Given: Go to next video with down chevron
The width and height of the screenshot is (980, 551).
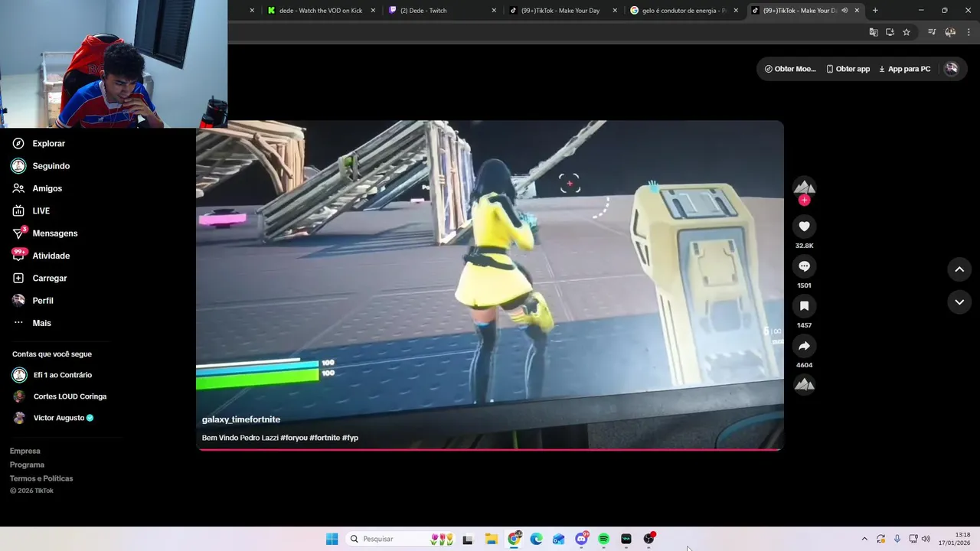Looking at the screenshot, I should pyautogui.click(x=959, y=302).
